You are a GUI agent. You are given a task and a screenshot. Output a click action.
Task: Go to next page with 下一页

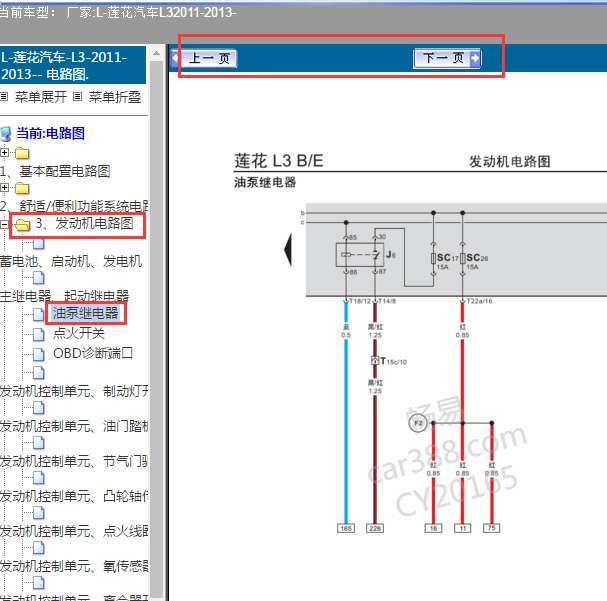[x=447, y=58]
